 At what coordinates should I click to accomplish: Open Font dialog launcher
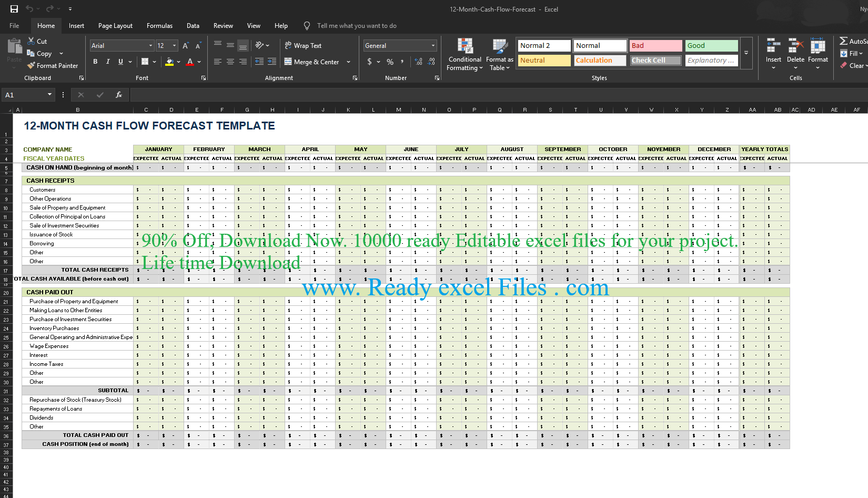(x=204, y=78)
